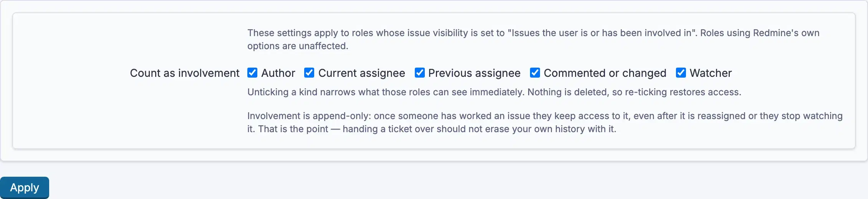Screen dimensions: 868x199
Task: Toggle the Current assignee checkbox
Action: tap(309, 73)
